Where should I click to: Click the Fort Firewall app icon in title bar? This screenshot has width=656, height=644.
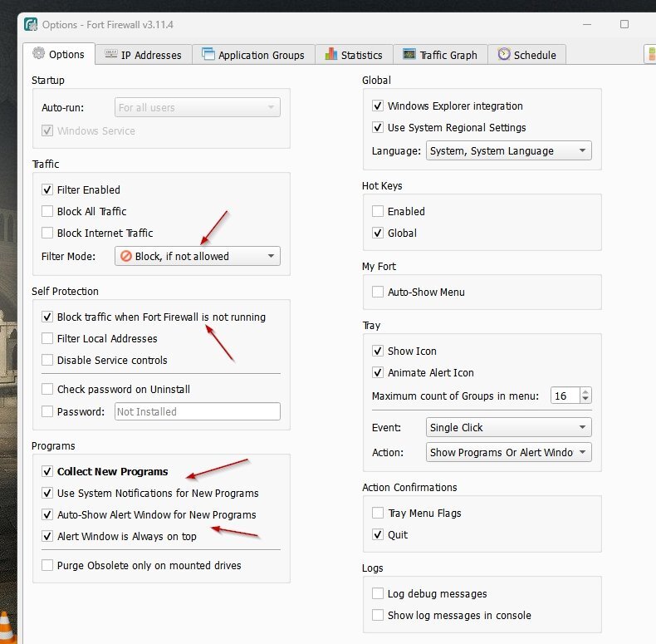click(31, 24)
